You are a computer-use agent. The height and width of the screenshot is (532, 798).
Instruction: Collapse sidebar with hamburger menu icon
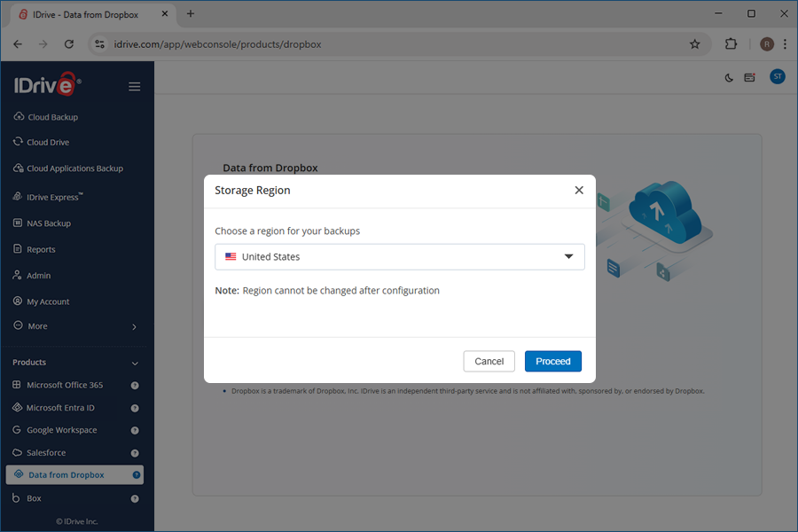(x=135, y=87)
